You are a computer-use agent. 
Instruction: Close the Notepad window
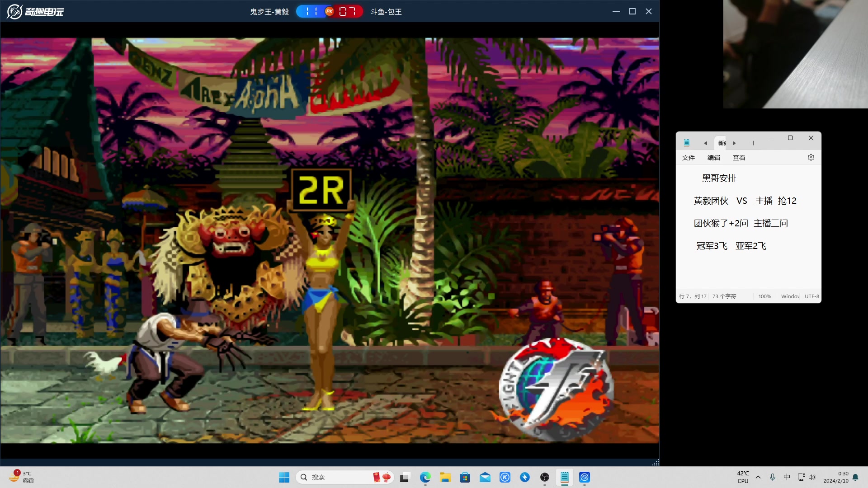pyautogui.click(x=811, y=138)
